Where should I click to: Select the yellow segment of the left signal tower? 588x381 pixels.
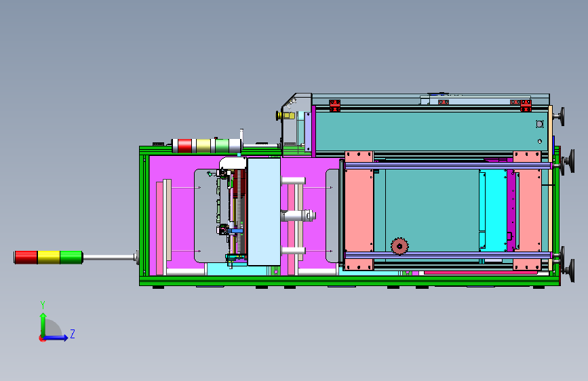(49, 257)
